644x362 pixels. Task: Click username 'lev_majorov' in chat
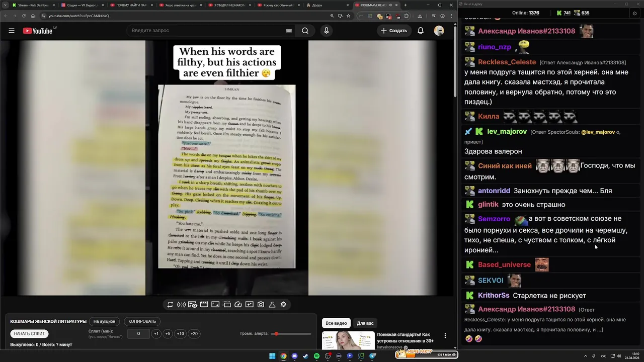pos(507,132)
